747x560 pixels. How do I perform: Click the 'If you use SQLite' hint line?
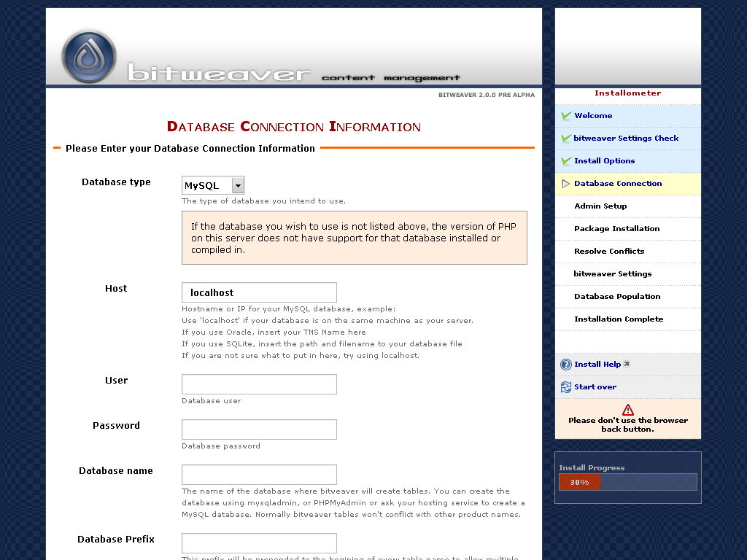[322, 344]
